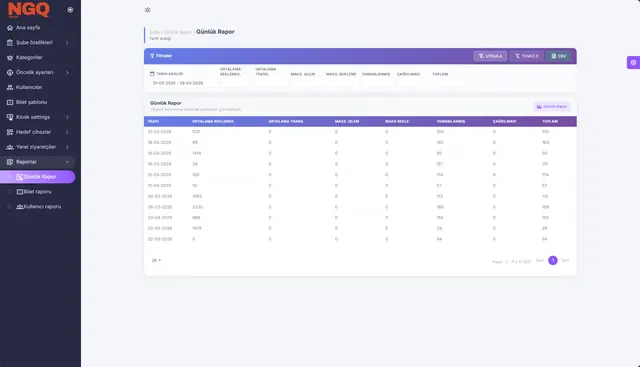
Task: Click the Filtreler funnel icon
Action: point(152,56)
